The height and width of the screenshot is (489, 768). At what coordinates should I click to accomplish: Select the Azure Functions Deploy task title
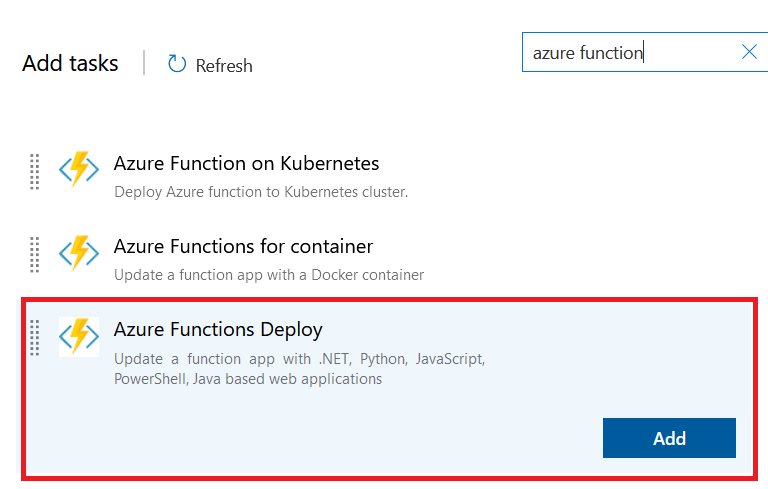[x=218, y=329]
